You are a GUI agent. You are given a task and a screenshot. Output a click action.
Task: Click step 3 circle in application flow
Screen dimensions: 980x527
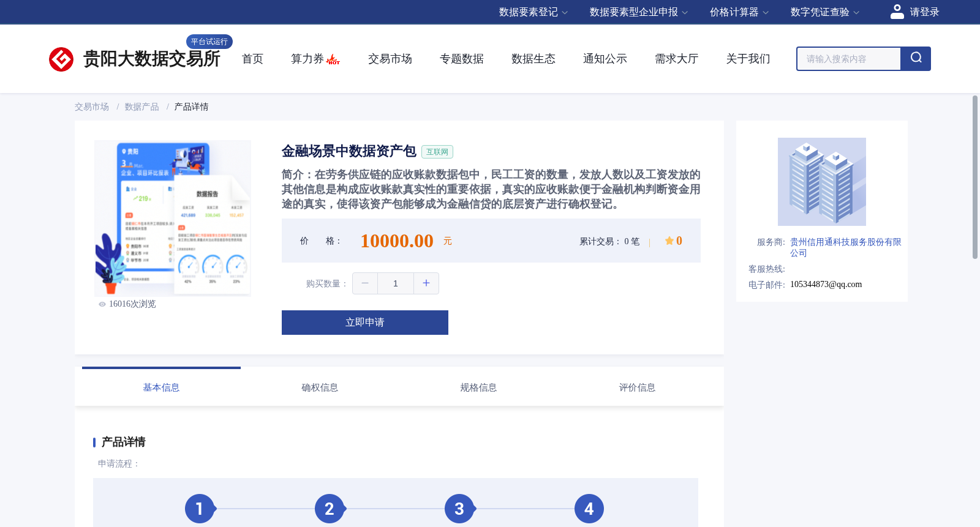[x=459, y=509]
